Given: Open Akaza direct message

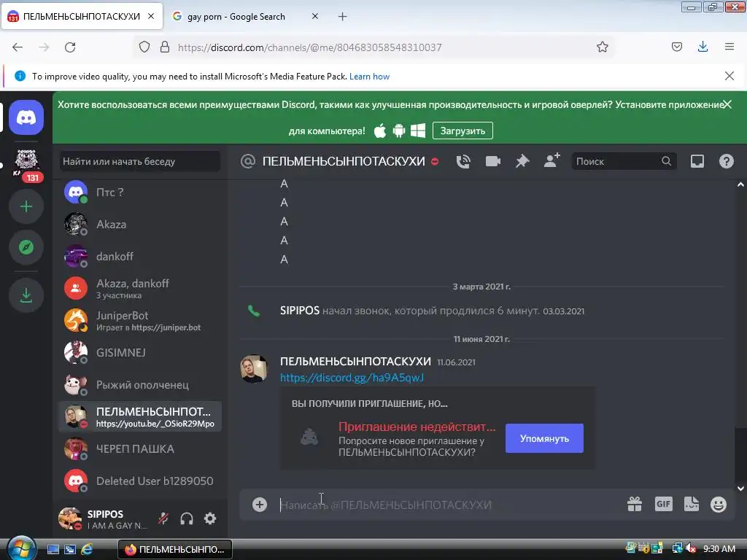Looking at the screenshot, I should coord(140,225).
